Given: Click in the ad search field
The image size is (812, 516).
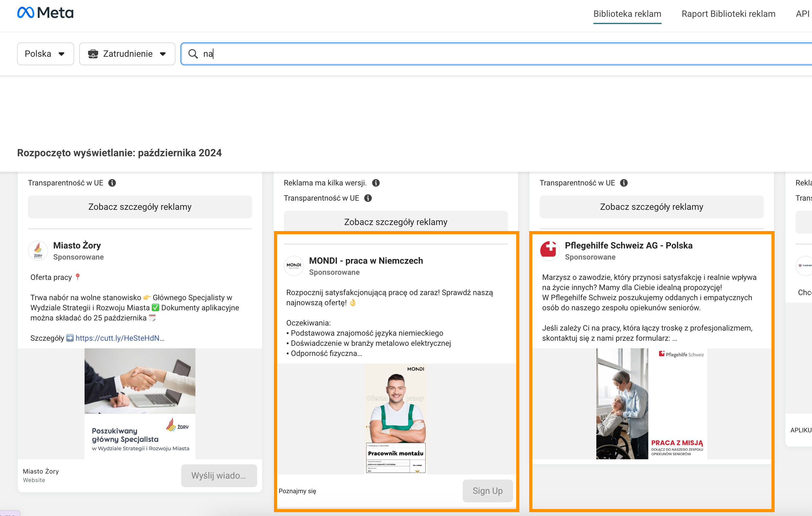Looking at the screenshot, I should coord(472,54).
